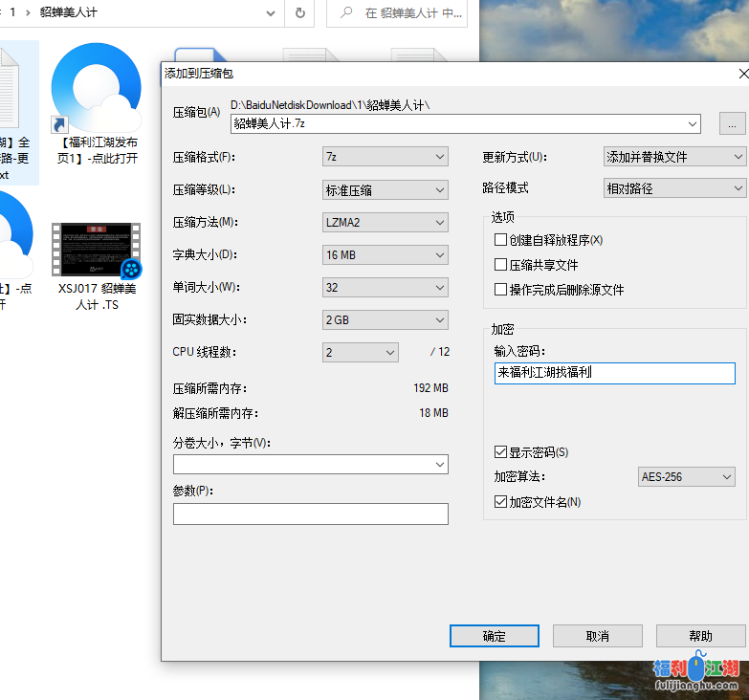
Task: Click the 参数 input field
Action: coord(310,514)
